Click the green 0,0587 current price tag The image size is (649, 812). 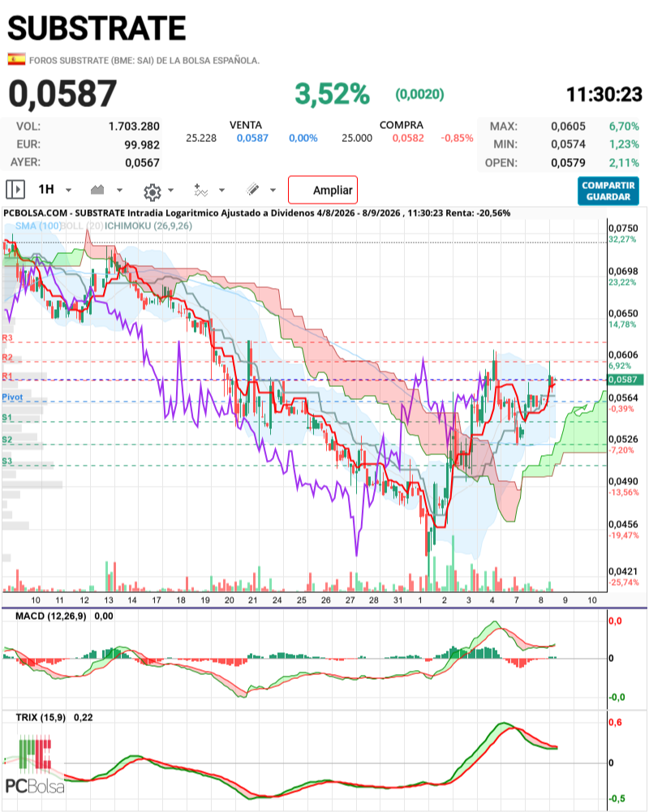pos(625,380)
